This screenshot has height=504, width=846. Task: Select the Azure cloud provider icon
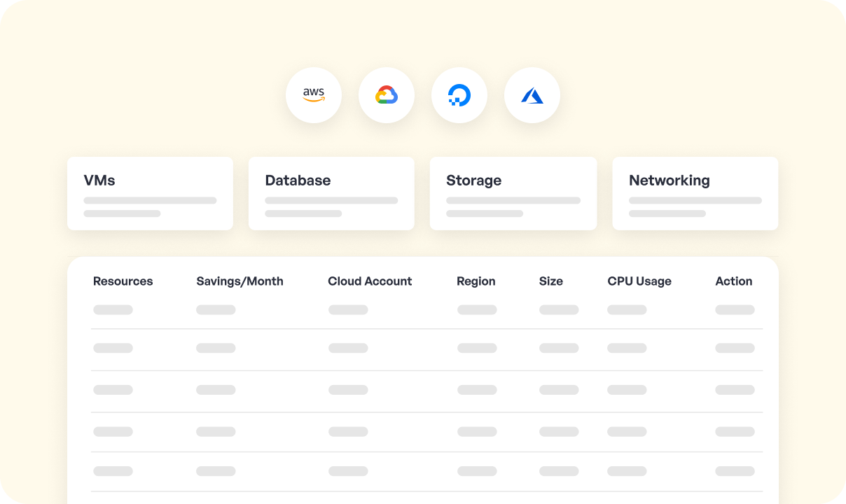(532, 95)
